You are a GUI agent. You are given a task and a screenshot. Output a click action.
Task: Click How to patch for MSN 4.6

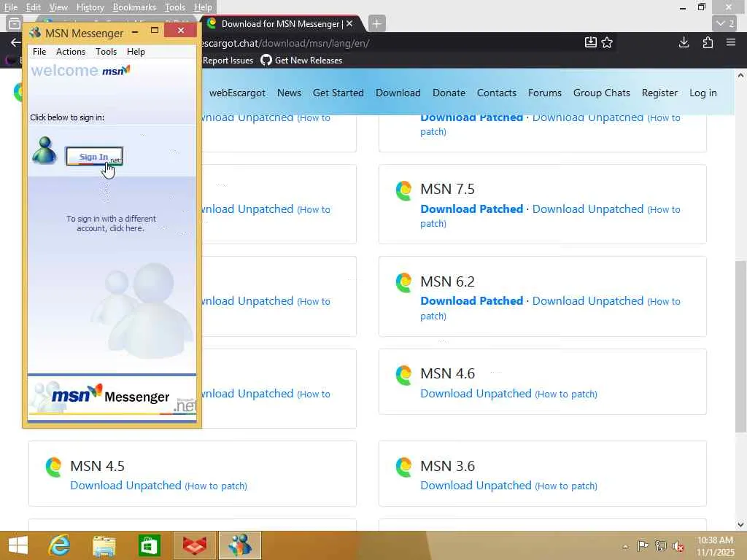coord(566,394)
